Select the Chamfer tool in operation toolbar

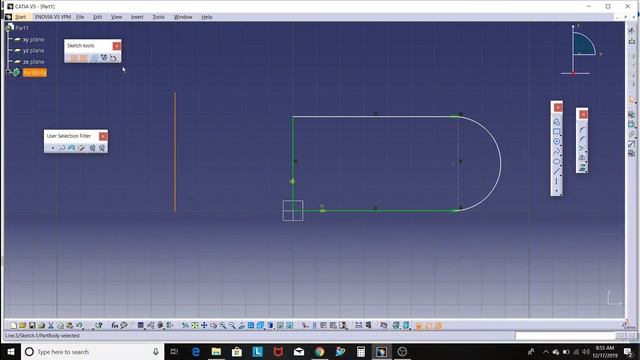[582, 140]
